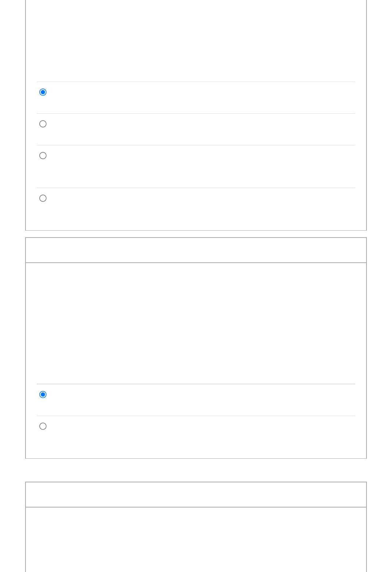Click the divider line above the middle card's checked radio
Image resolution: width=392 pixels, height=572 pixels.
(196, 384)
